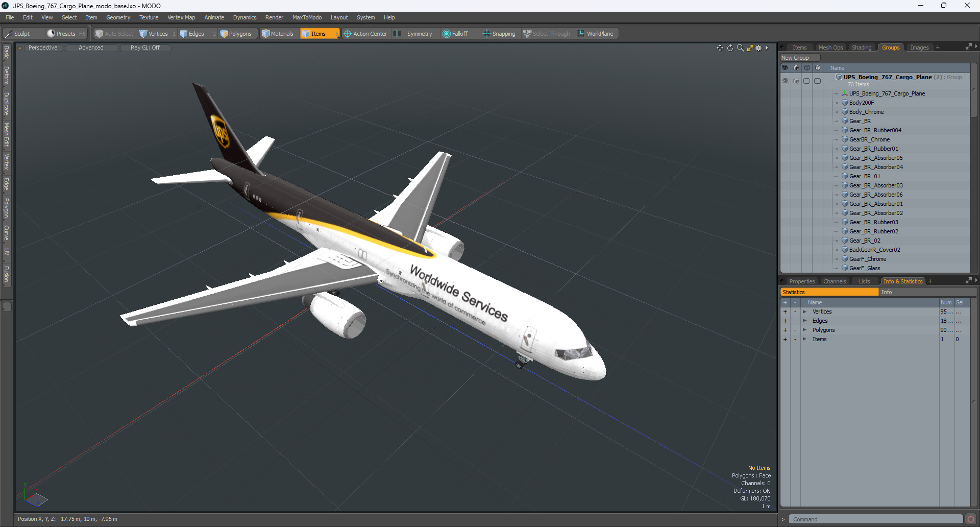
Task: Maximize the Groups panel
Action: point(968,47)
